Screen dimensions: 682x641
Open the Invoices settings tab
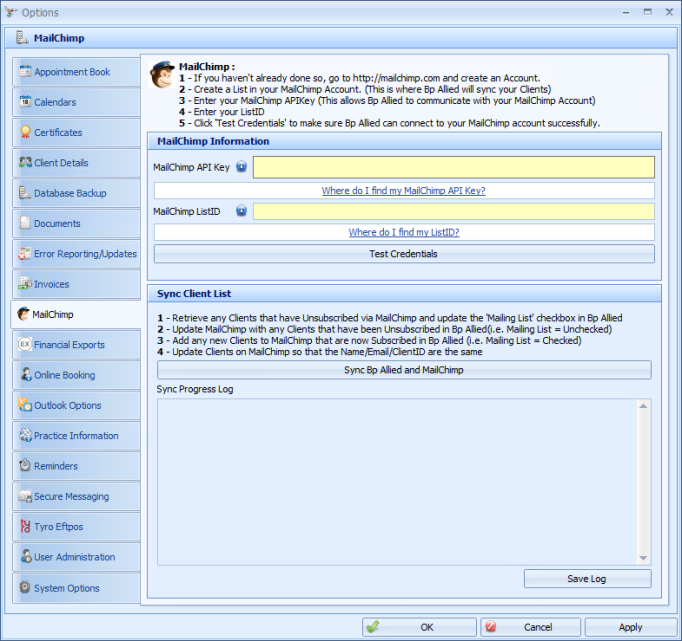pos(76,284)
